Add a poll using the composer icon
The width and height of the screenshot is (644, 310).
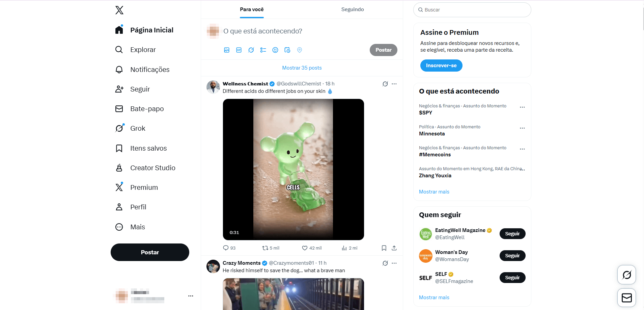pos(263,50)
